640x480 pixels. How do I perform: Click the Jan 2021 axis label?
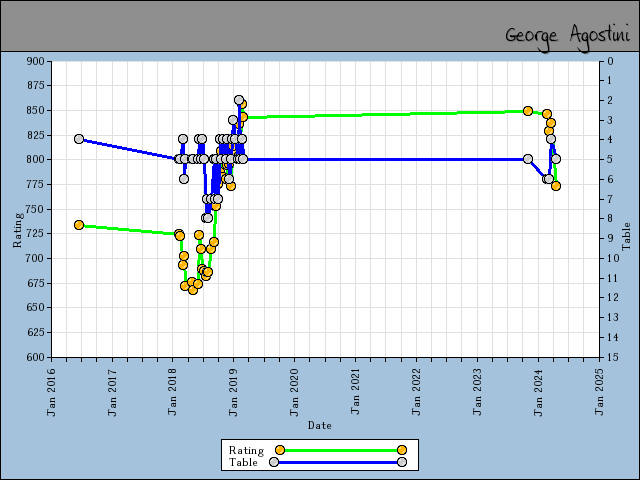click(x=356, y=392)
